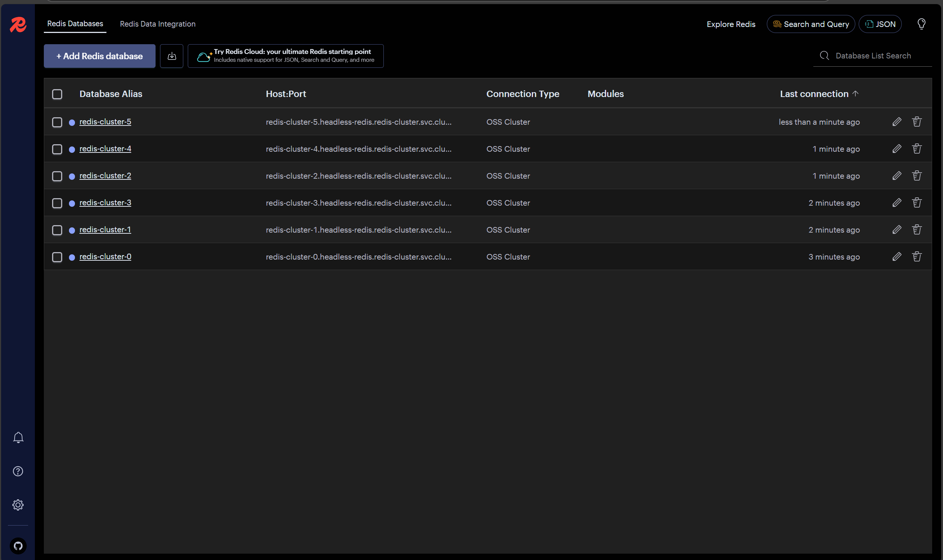Edit redis-cluster-0 with pencil icon
The image size is (943, 560).
(897, 257)
